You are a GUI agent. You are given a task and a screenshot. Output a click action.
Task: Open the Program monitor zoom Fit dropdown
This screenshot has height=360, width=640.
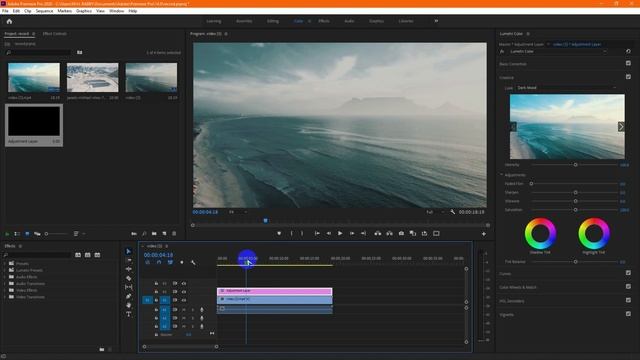(238, 212)
